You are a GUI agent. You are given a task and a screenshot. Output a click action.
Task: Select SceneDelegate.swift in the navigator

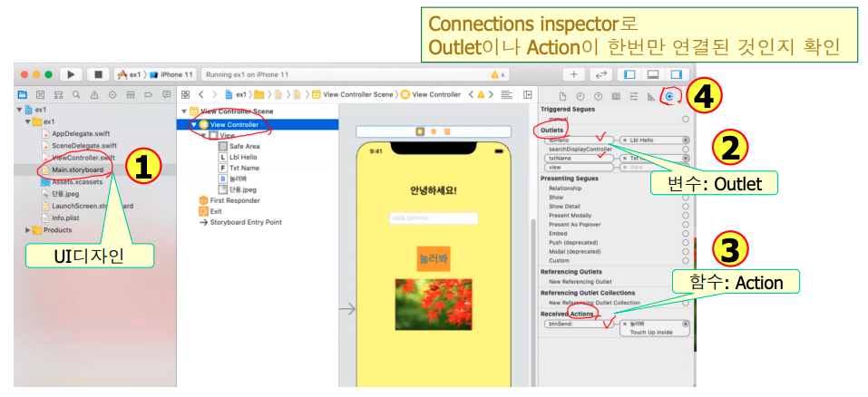pos(84,146)
